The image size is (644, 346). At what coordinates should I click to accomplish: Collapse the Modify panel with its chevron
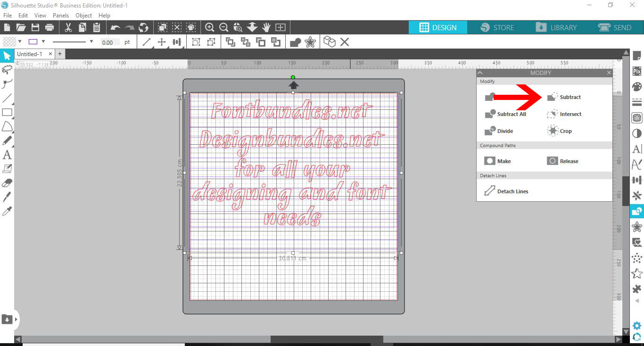tap(480, 73)
